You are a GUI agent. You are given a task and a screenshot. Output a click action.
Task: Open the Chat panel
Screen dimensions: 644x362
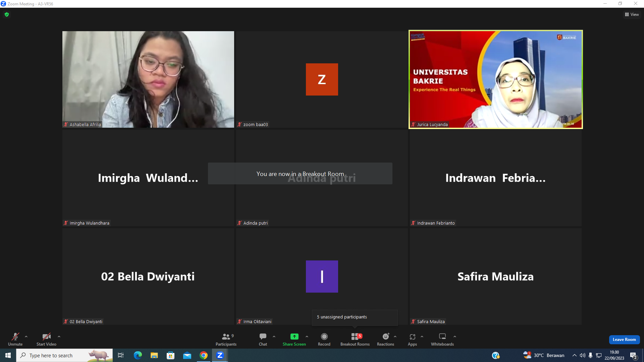[263, 339]
